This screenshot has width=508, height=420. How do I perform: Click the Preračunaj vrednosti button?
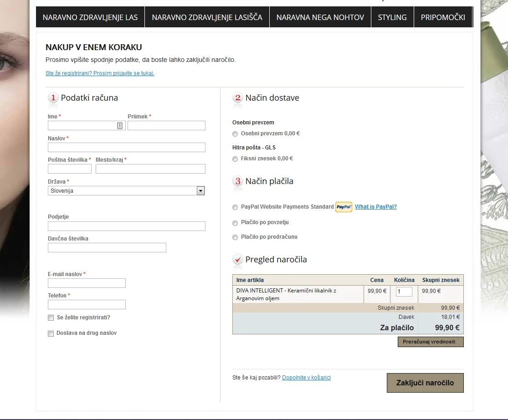431,342
